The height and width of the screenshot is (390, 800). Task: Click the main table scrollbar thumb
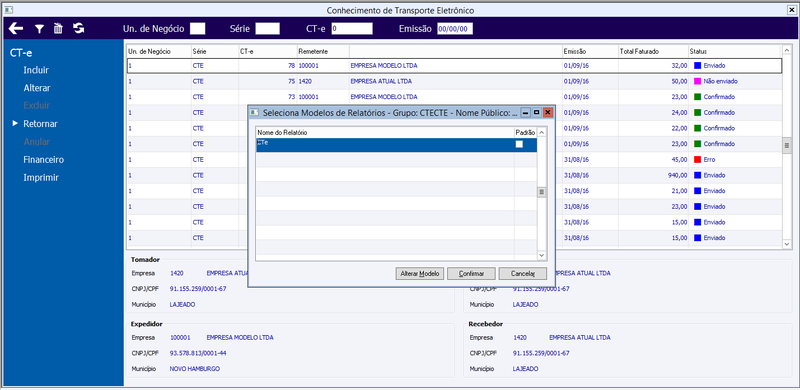pos(786,145)
